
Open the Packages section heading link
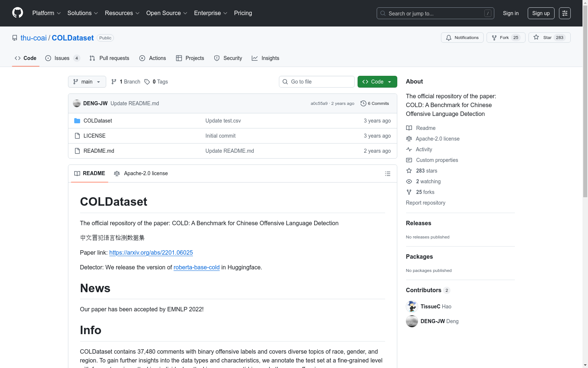point(419,256)
